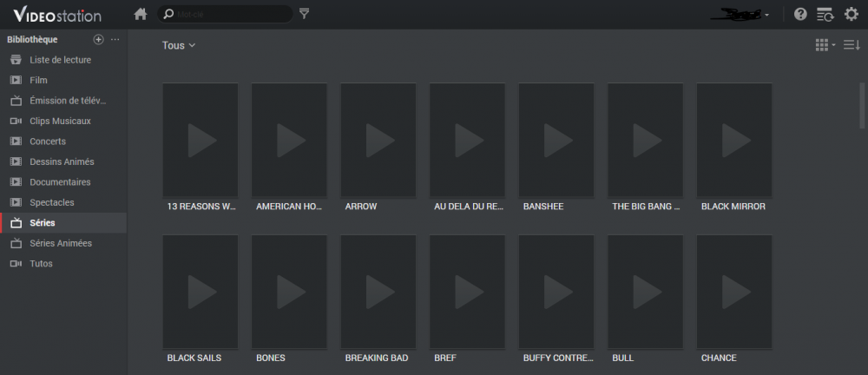The height and width of the screenshot is (375, 868).
Task: Open the search filter funnel icon
Action: [304, 14]
